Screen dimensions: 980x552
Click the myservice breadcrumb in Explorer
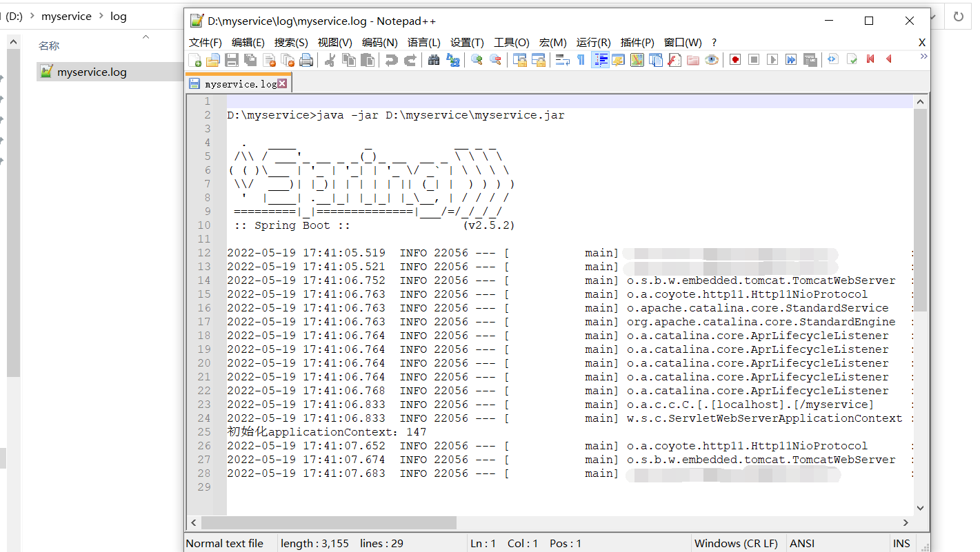pyautogui.click(x=66, y=16)
